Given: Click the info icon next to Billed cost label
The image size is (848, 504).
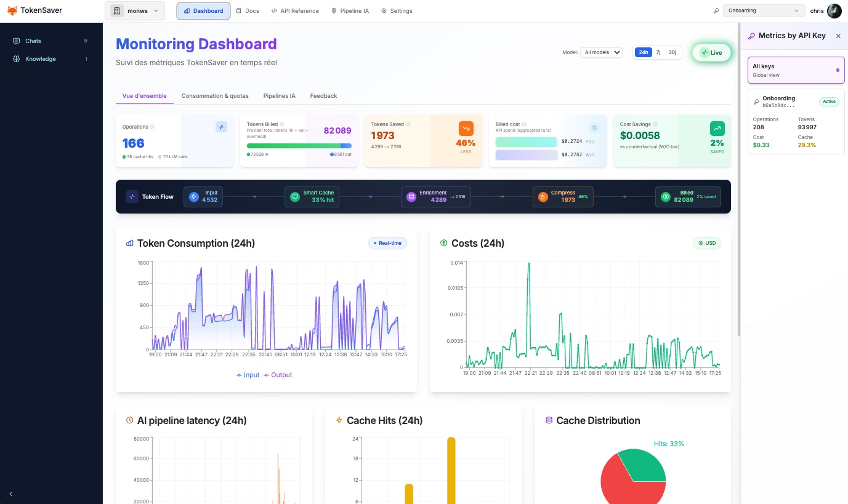Looking at the screenshot, I should 525,124.
